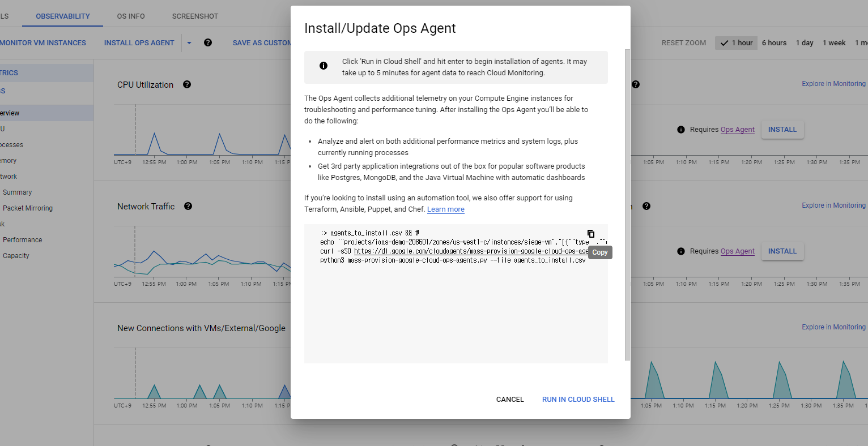Image resolution: width=868 pixels, height=446 pixels.
Task: Select the 1 day time range
Action: coord(805,43)
